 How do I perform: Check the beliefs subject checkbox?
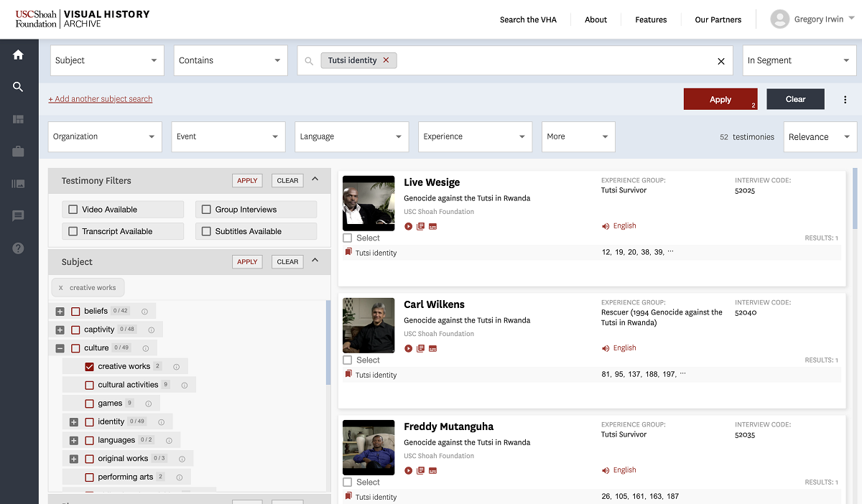click(x=75, y=311)
